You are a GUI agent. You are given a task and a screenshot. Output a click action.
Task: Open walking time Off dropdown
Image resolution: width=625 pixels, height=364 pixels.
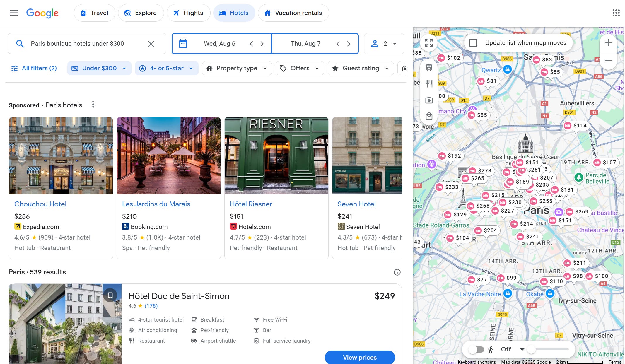(512, 349)
